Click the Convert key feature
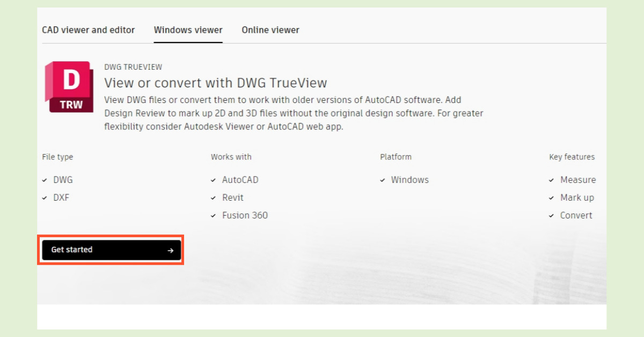 (576, 215)
